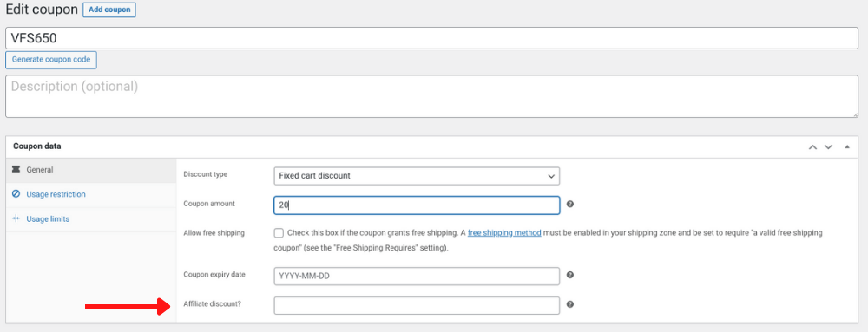Focus the coupon code field VFS650
Image resolution: width=868 pixels, height=332 pixels.
(431, 38)
